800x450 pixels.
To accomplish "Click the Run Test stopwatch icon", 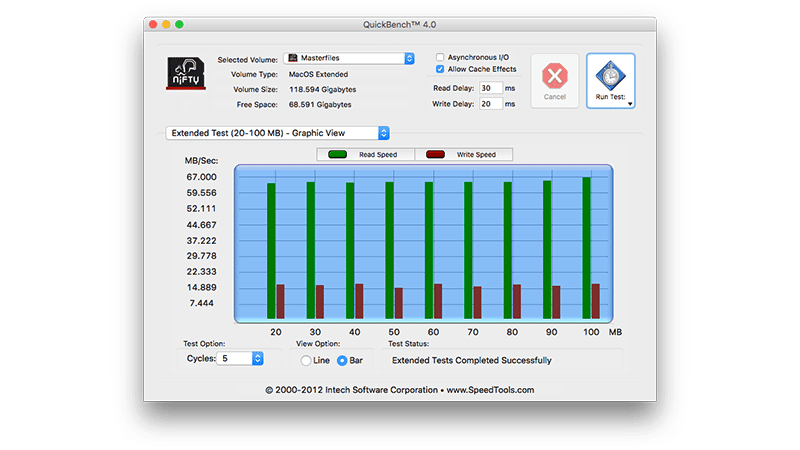I will point(609,75).
